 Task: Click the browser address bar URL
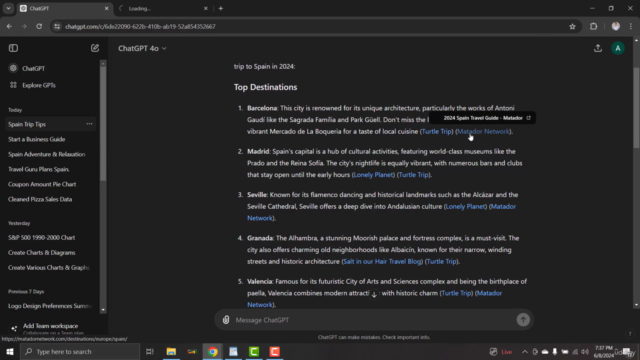pyautogui.click(x=140, y=27)
